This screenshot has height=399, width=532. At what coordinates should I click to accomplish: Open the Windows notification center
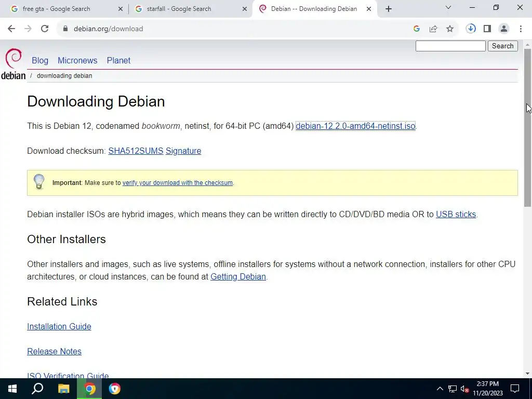515,389
